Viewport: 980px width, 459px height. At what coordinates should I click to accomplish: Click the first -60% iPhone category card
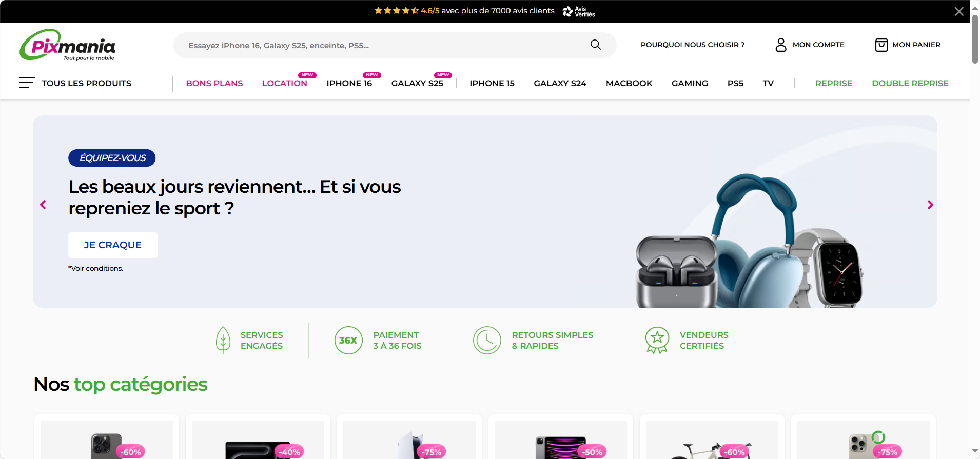tap(107, 437)
